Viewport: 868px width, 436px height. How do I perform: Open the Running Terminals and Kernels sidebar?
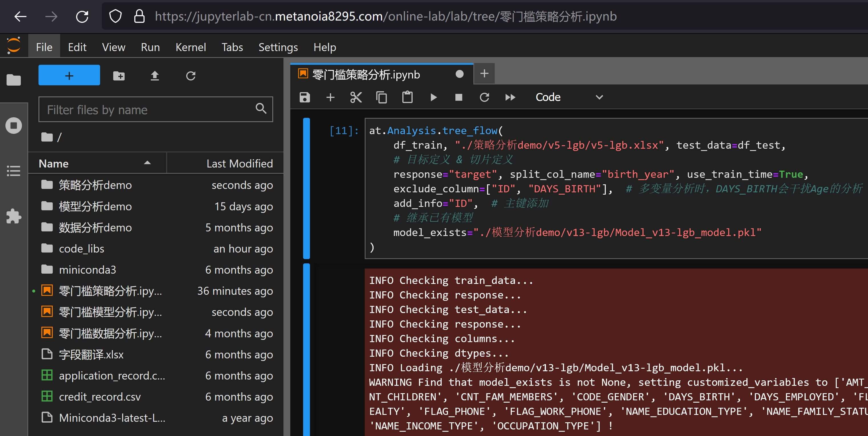pyautogui.click(x=13, y=126)
